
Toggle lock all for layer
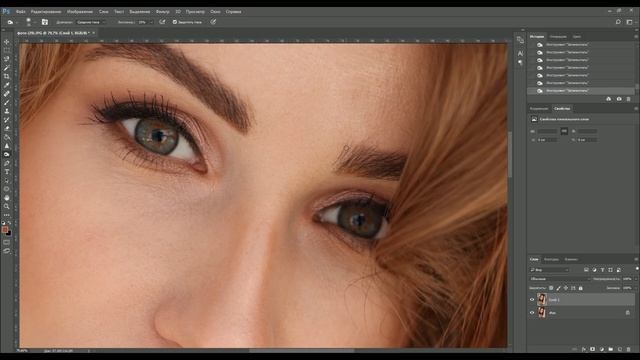point(581,288)
